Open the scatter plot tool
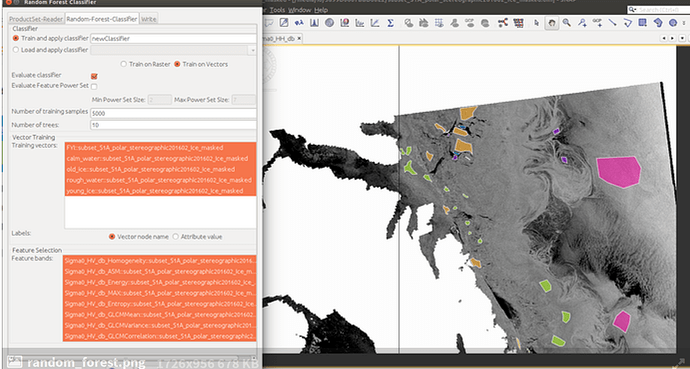The width and height of the screenshot is (690, 369). point(345,23)
